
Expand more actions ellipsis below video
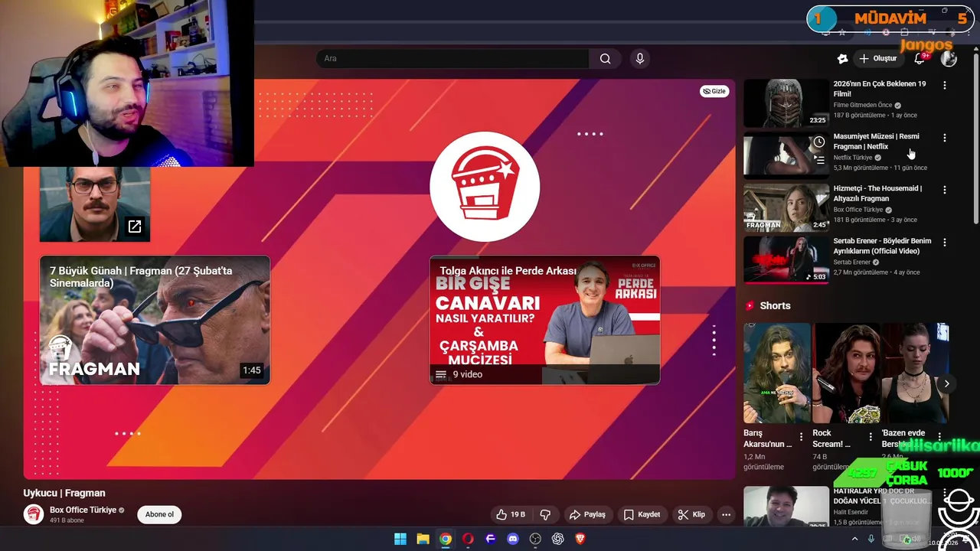(x=726, y=514)
